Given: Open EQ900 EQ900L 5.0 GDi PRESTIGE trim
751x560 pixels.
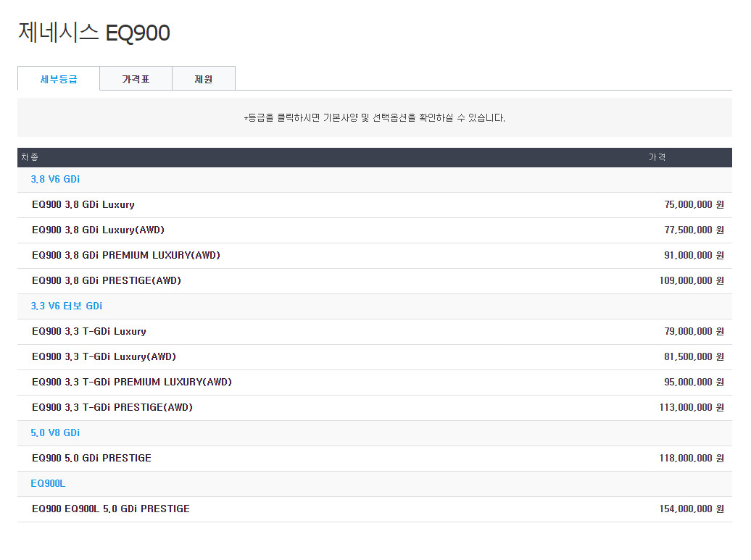Looking at the screenshot, I should point(111,509).
